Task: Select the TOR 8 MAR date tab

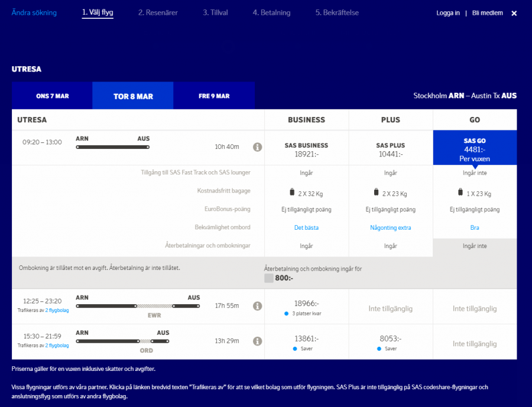Action: tap(133, 96)
